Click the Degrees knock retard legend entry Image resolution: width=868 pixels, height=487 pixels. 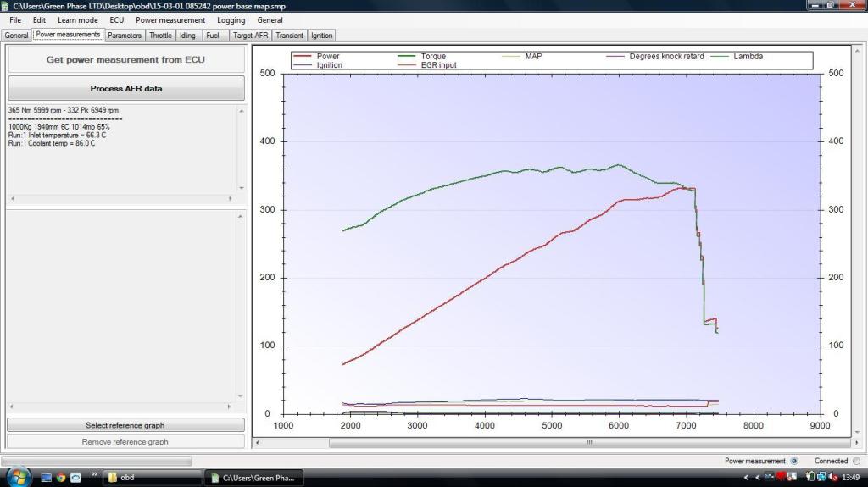[655, 56]
